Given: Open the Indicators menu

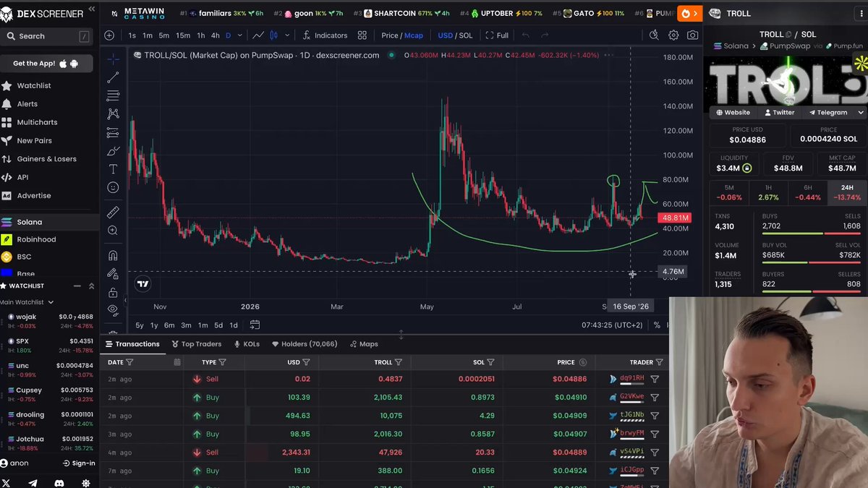Looking at the screenshot, I should 325,35.
